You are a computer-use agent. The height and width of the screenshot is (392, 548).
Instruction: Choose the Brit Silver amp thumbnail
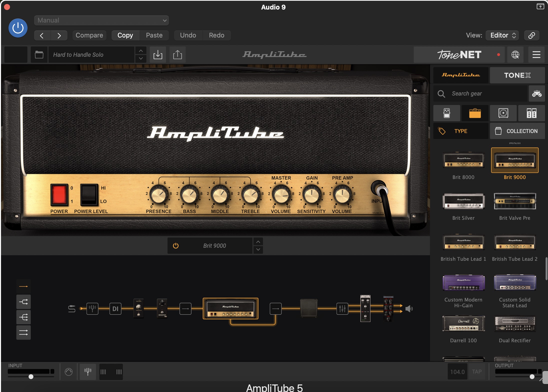[x=463, y=201]
